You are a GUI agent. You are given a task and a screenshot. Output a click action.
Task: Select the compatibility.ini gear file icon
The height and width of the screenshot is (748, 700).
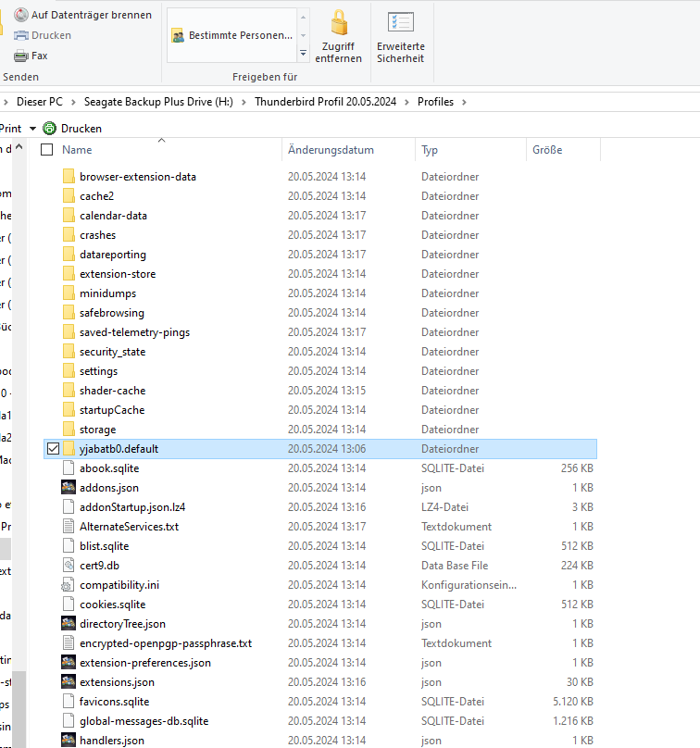[69, 584]
